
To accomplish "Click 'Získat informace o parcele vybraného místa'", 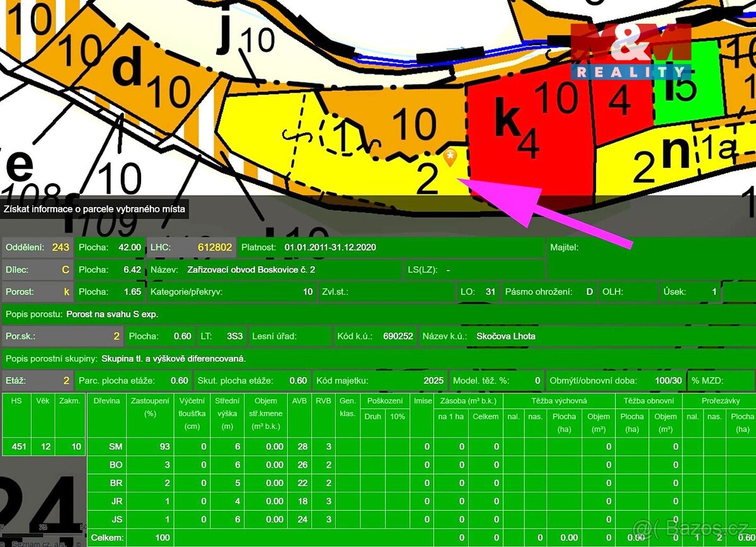I will tap(94, 210).
